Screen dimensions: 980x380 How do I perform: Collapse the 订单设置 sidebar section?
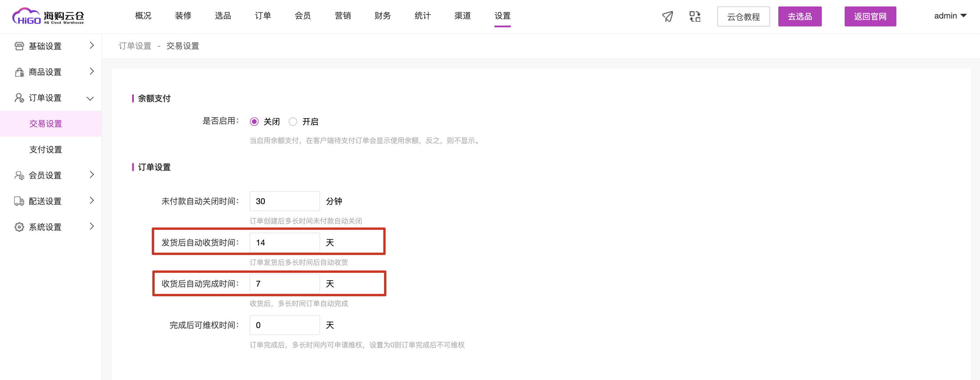[90, 98]
